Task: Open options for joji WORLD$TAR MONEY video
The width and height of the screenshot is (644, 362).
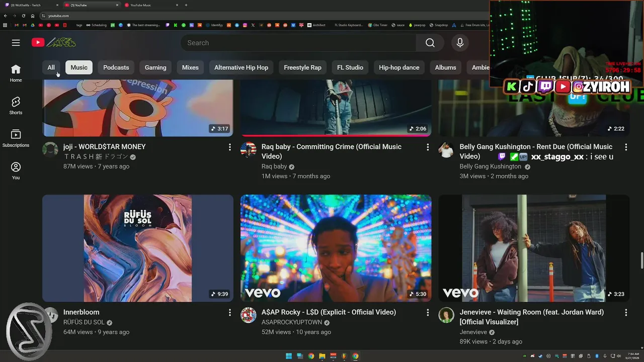Action: 229,147
